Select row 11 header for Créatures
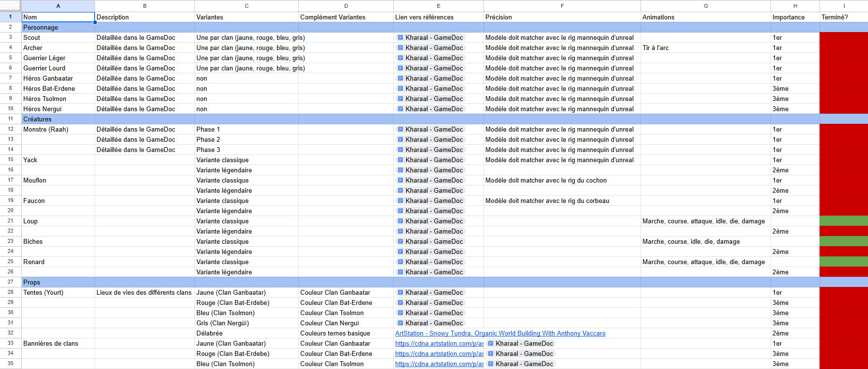This screenshot has width=868, height=369. coord(10,119)
